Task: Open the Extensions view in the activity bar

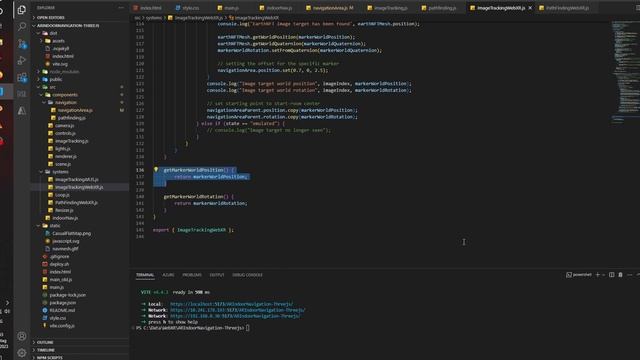Action: 22,77
